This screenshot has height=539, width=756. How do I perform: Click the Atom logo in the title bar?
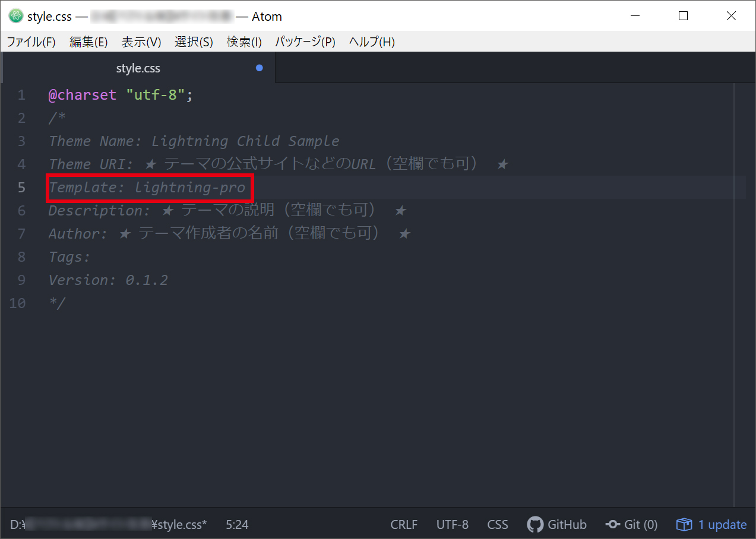pos(15,15)
